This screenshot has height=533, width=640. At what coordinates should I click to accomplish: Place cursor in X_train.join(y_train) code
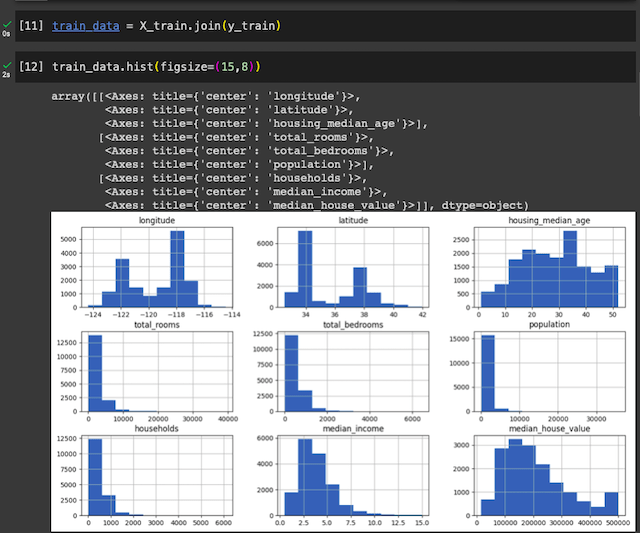click(x=210, y=26)
